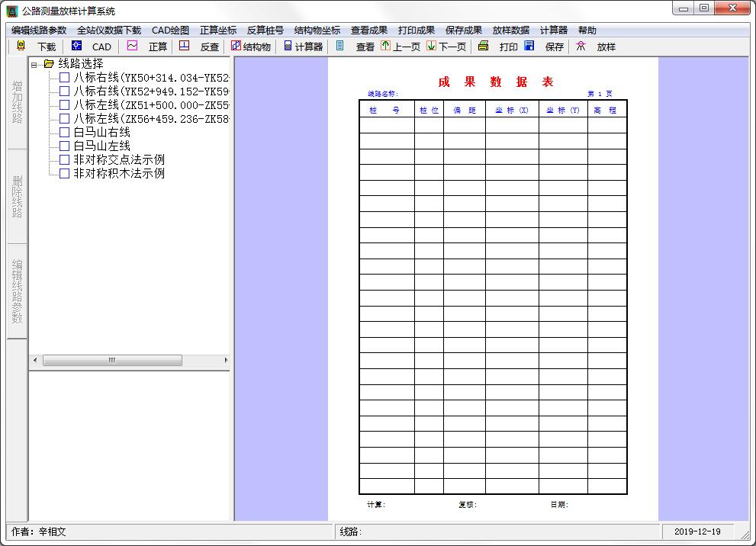Click the 偏距 column header
756x546 pixels.
click(x=465, y=110)
